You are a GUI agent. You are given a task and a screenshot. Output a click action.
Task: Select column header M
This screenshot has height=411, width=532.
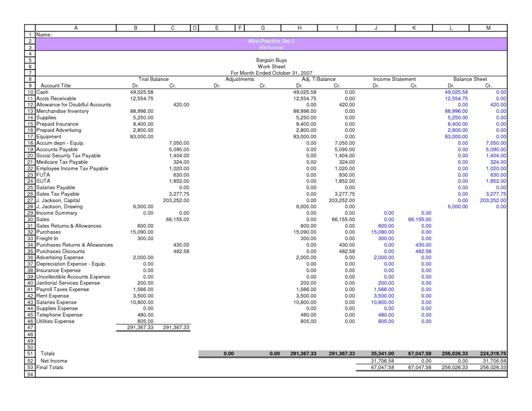tap(488, 28)
